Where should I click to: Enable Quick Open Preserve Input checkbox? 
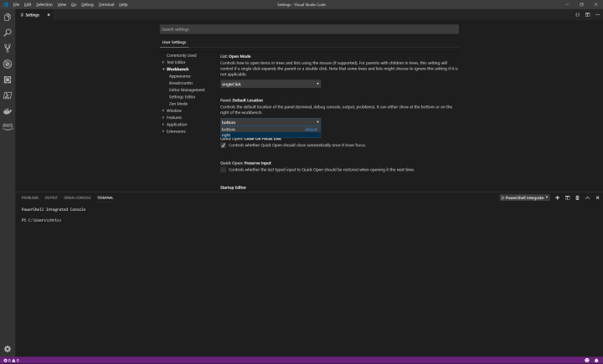coord(224,169)
